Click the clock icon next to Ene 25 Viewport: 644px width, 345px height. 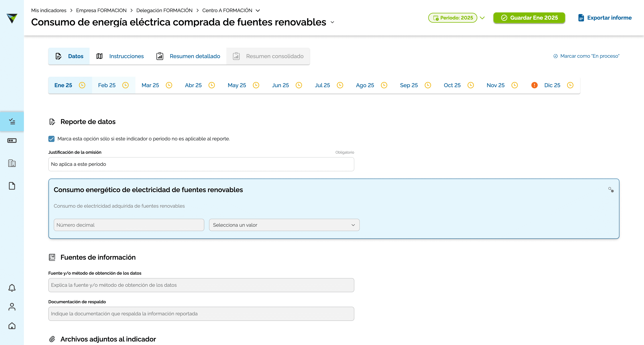[82, 85]
